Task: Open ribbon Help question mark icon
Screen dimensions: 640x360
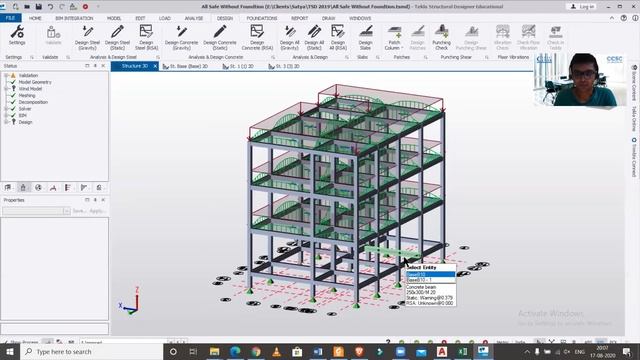Action: (x=624, y=18)
